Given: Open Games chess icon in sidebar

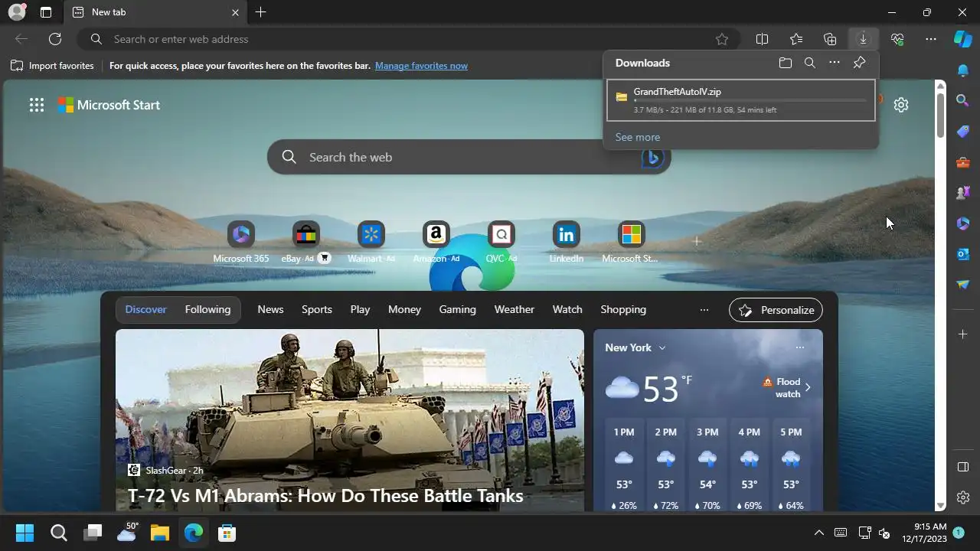Looking at the screenshot, I should click(963, 193).
